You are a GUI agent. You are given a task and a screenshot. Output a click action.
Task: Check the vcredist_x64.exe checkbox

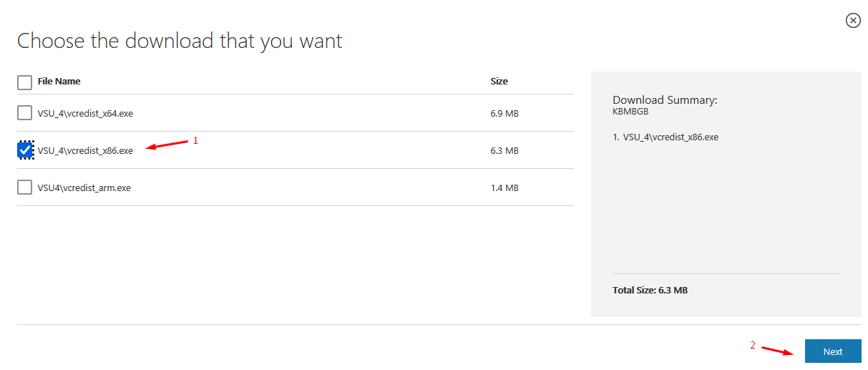[x=25, y=113]
